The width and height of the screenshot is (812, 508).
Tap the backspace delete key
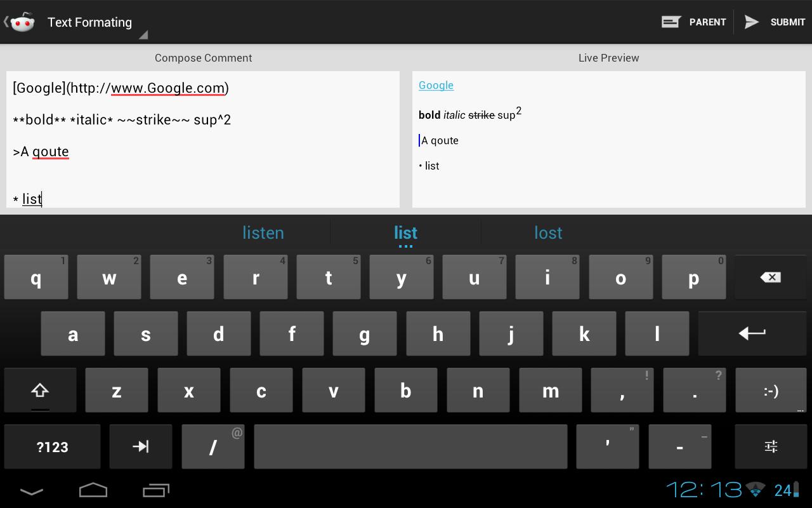point(770,277)
